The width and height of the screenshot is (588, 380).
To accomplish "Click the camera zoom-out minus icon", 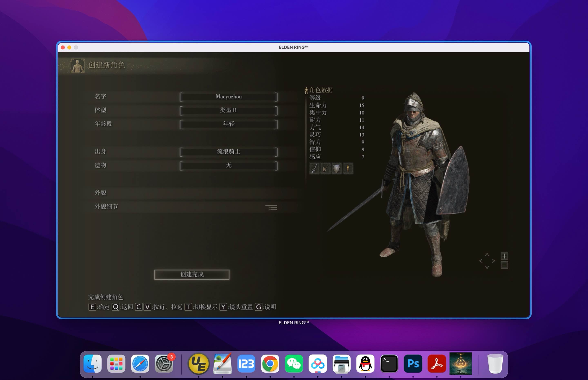I will click(x=504, y=265).
